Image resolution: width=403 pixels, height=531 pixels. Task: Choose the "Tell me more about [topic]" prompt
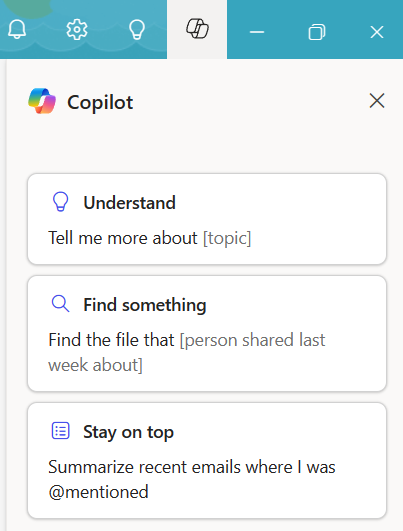[x=150, y=238]
